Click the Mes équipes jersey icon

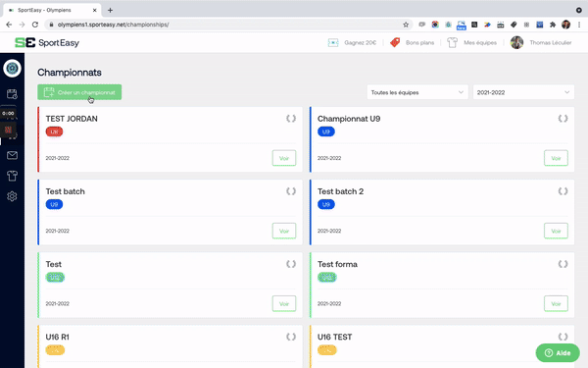click(x=452, y=43)
